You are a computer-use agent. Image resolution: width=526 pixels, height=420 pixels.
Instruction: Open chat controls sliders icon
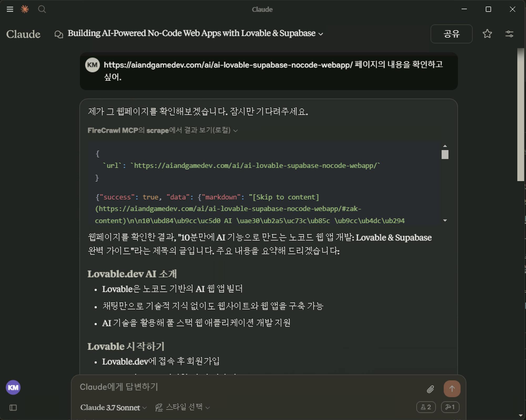pyautogui.click(x=509, y=34)
